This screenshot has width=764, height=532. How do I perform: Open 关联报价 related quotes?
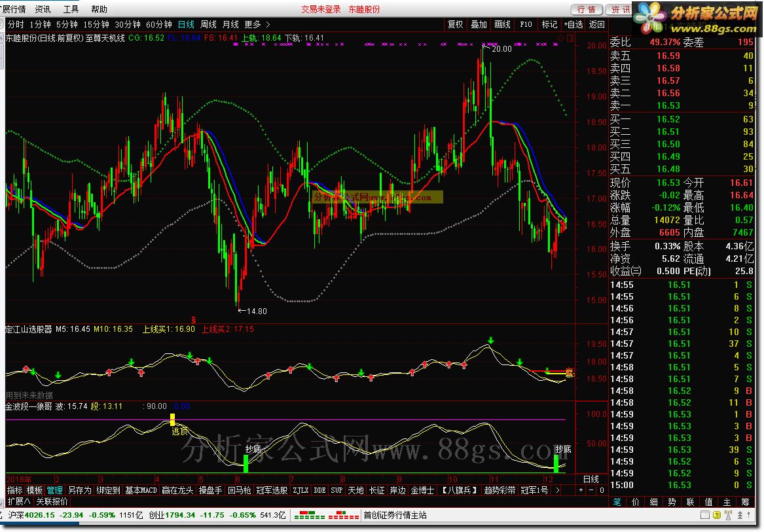click(52, 501)
